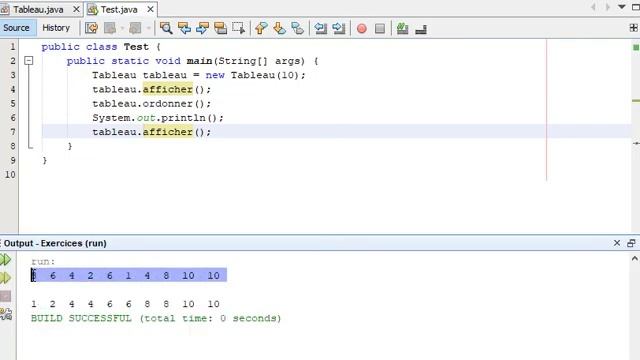This screenshot has height=360, width=640.
Task: Click the main method name on line 2
Action: (199, 61)
